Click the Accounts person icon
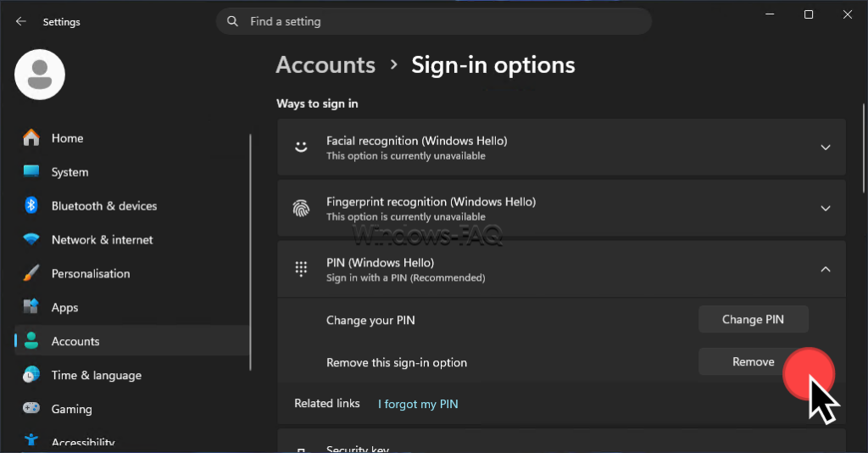The width and height of the screenshot is (868, 453). click(x=31, y=340)
